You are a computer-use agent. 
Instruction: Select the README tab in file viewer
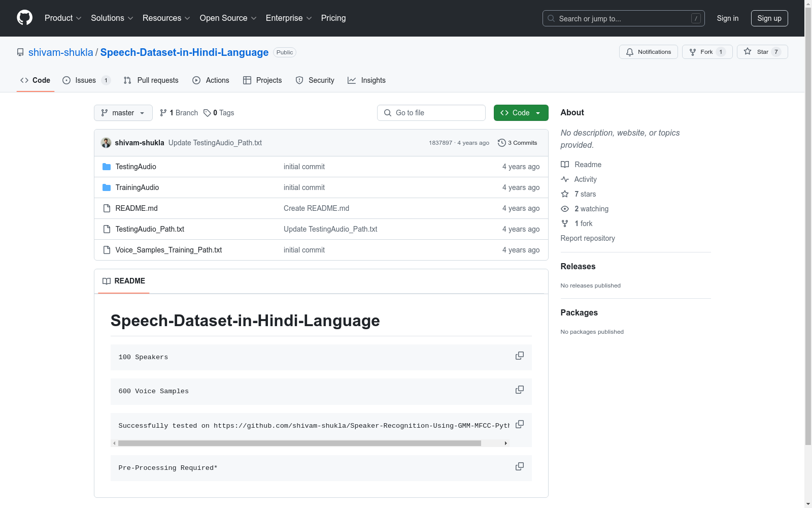pyautogui.click(x=124, y=281)
